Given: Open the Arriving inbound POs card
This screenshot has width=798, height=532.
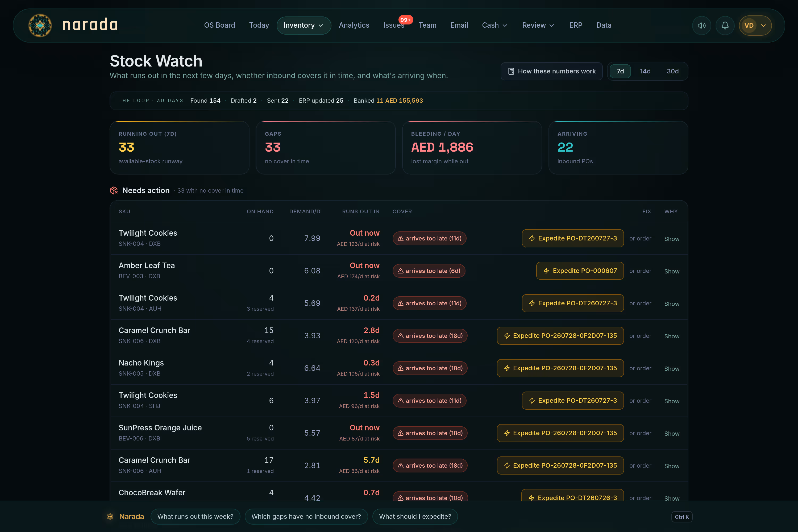Looking at the screenshot, I should click(x=618, y=148).
